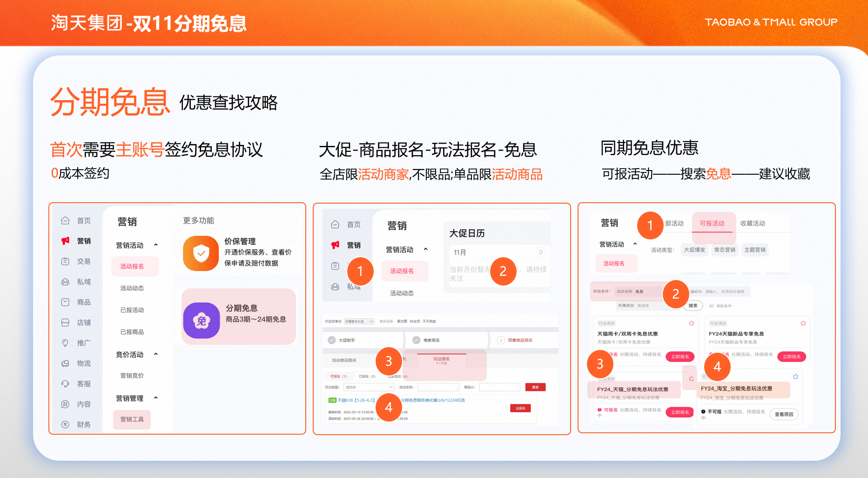The width and height of the screenshot is (868, 478).
Task: Click the eraser icon beside 清除条件
Action: (x=711, y=306)
